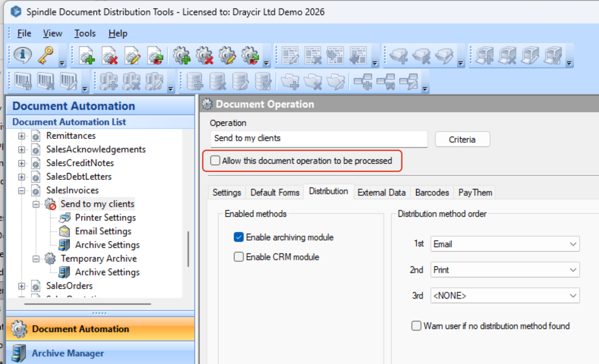Open the Archive Manager panel
Viewport: 599px width, 364px height.
pyautogui.click(x=100, y=353)
